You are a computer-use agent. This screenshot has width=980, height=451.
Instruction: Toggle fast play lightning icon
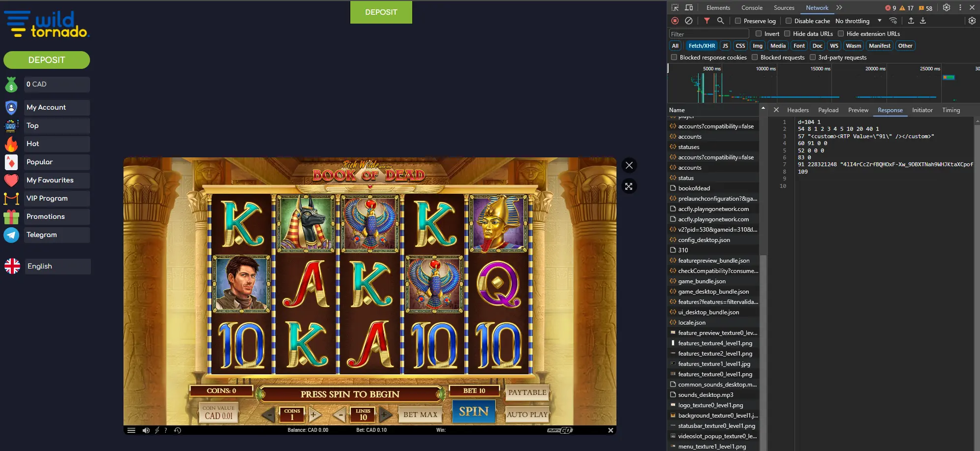tap(157, 430)
